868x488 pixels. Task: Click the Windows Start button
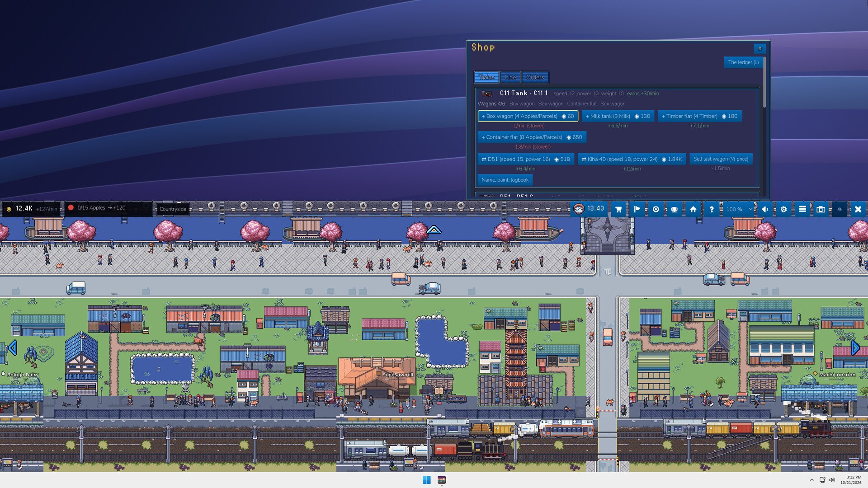[x=427, y=480]
